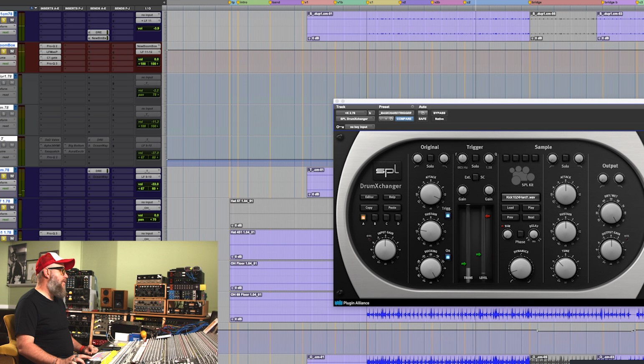Viewport: 644px width, 364px height.
Task: Click the Input Gain knob
Action: pos(385,250)
